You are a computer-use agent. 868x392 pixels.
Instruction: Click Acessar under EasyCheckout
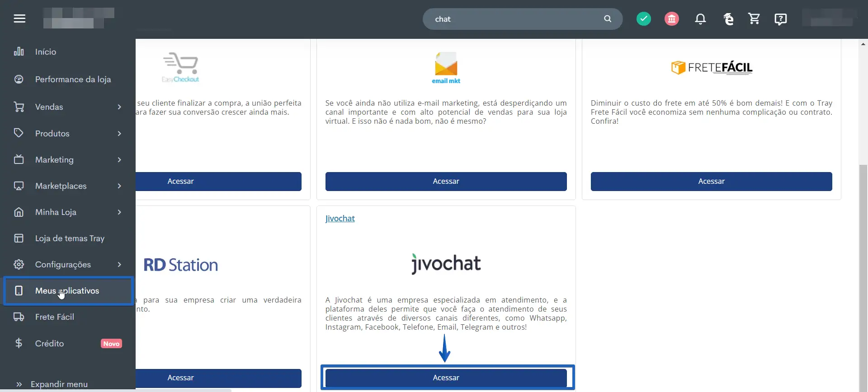[x=218, y=181]
